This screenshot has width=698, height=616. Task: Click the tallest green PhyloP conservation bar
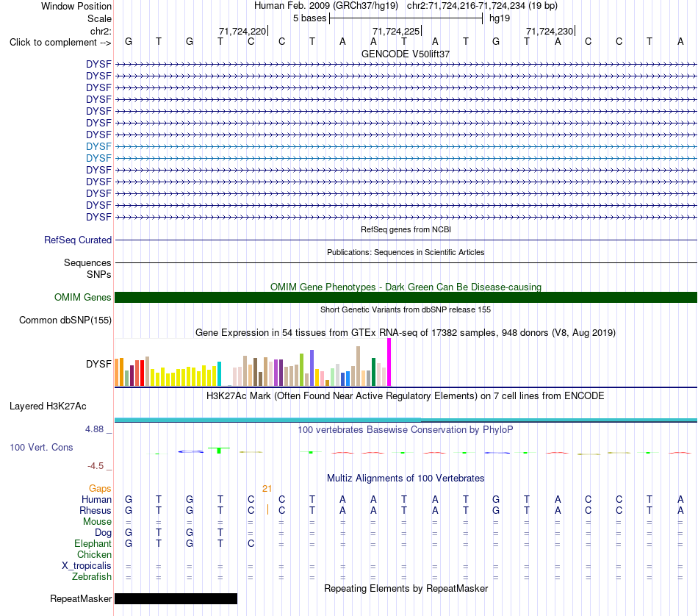click(x=218, y=451)
